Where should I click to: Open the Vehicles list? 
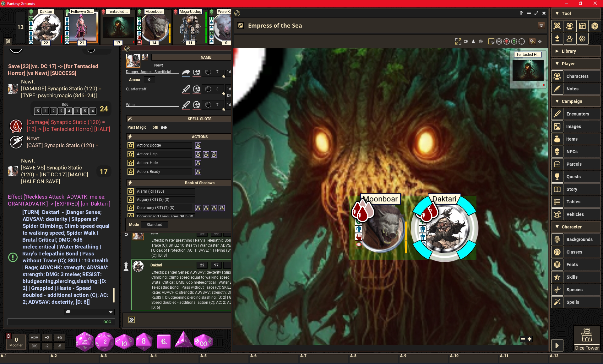coord(575,214)
